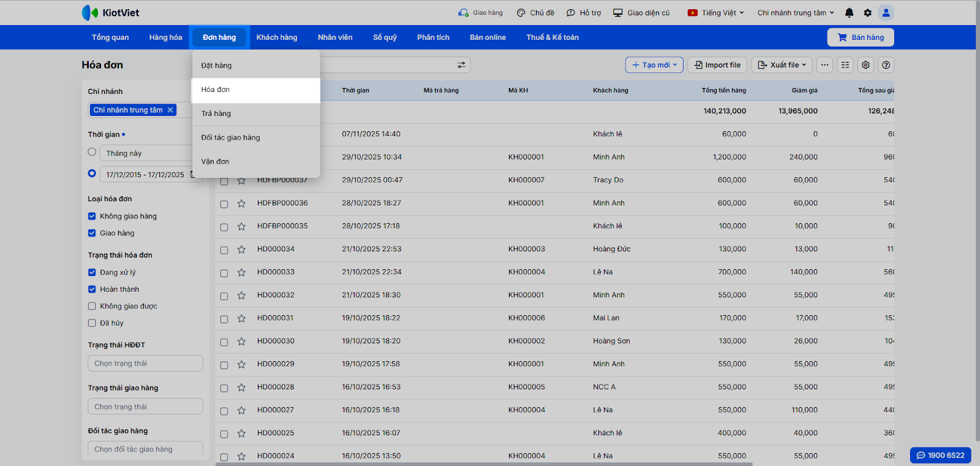
Task: Enable the Đã hủy status checkbox
Action: pyautogui.click(x=92, y=323)
